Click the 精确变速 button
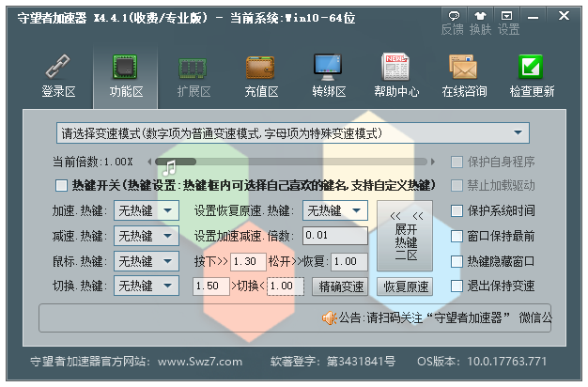This screenshot has height=387, width=588. pyautogui.click(x=340, y=286)
